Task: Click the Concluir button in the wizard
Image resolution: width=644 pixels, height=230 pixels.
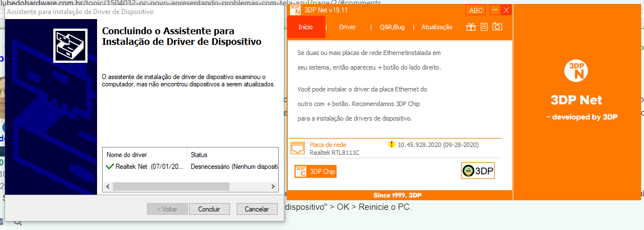Action: [209, 209]
